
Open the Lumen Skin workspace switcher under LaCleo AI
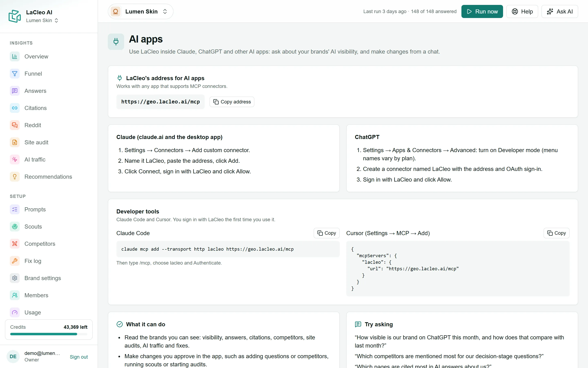tap(42, 20)
